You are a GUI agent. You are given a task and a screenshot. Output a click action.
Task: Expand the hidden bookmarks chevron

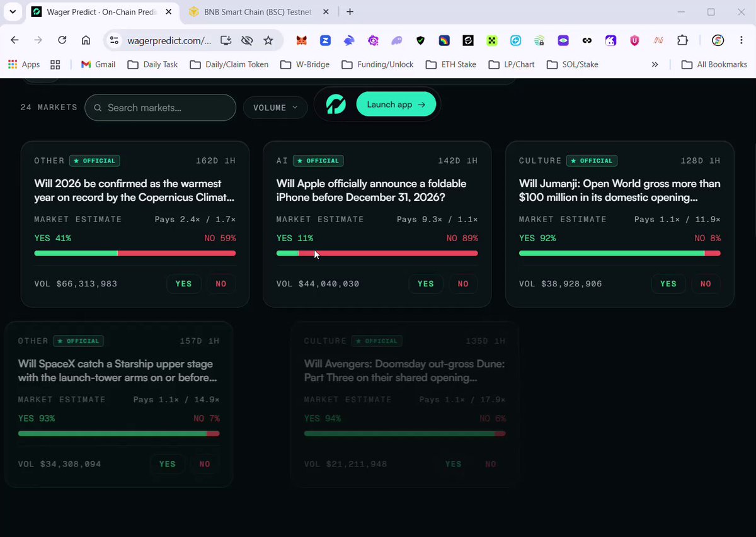click(x=655, y=64)
